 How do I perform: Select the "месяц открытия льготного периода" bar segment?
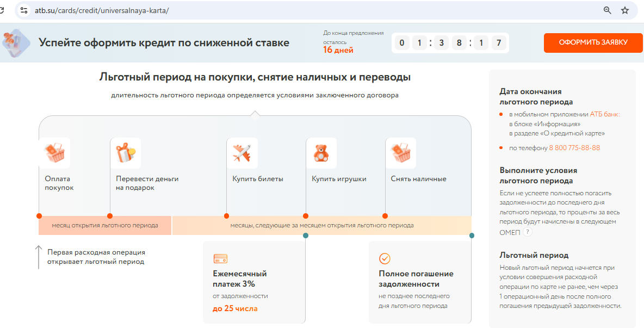pyautogui.click(x=105, y=225)
